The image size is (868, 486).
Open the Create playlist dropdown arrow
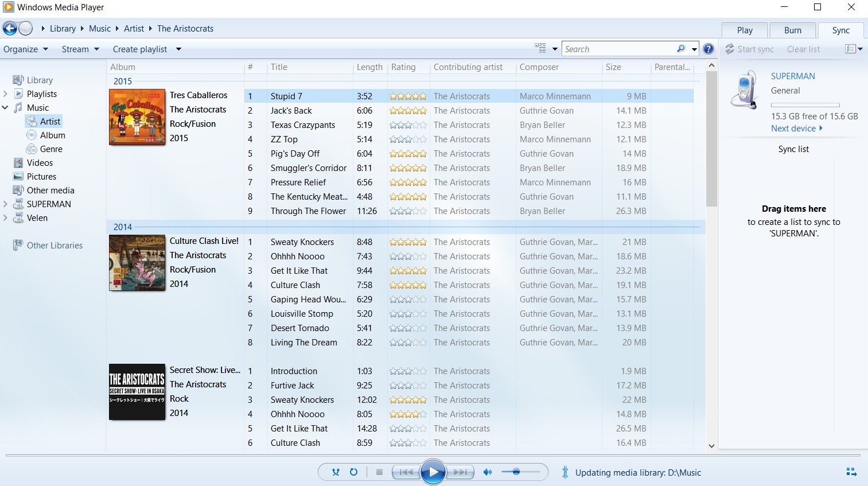pyautogui.click(x=178, y=49)
